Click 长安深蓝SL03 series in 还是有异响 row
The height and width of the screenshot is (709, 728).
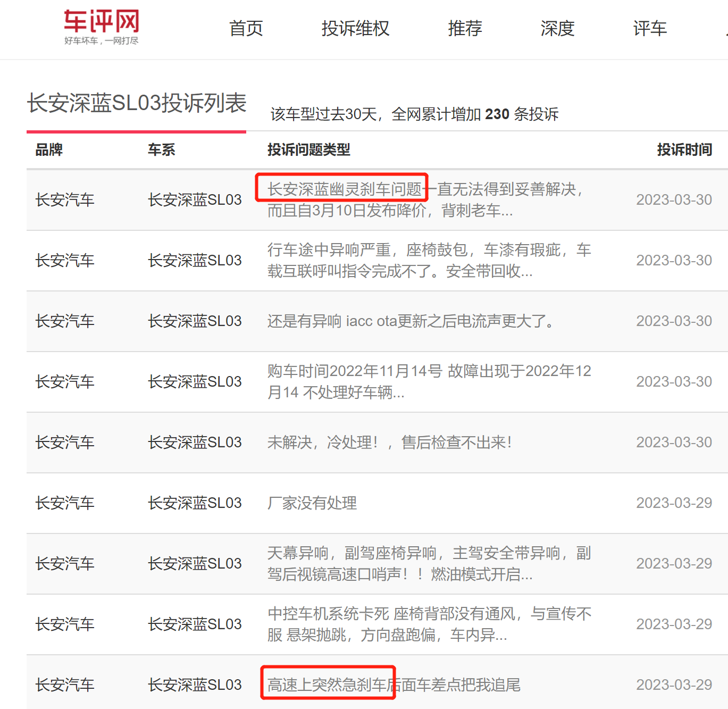pos(195,321)
